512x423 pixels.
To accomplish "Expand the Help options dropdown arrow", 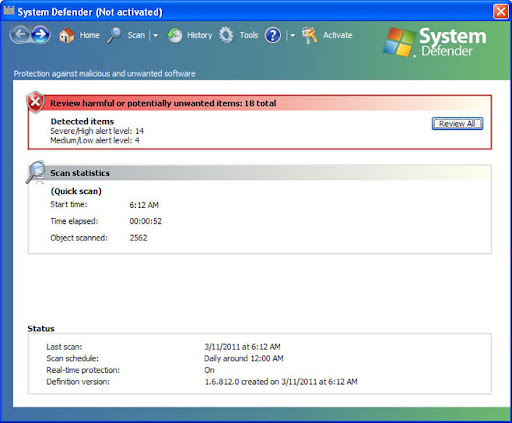I will (292, 35).
